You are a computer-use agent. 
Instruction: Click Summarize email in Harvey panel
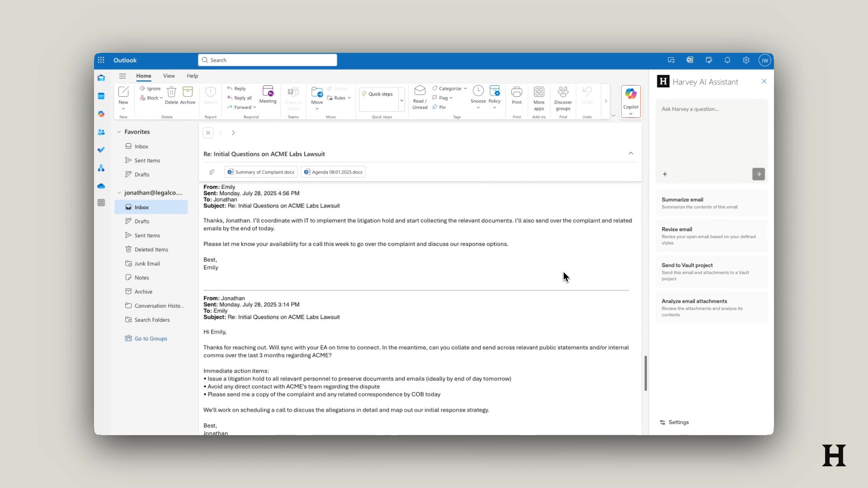(712, 203)
